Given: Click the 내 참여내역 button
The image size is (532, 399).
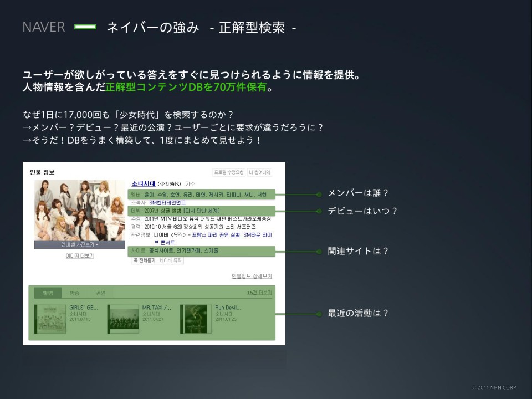Looking at the screenshot, I should coord(259,172).
